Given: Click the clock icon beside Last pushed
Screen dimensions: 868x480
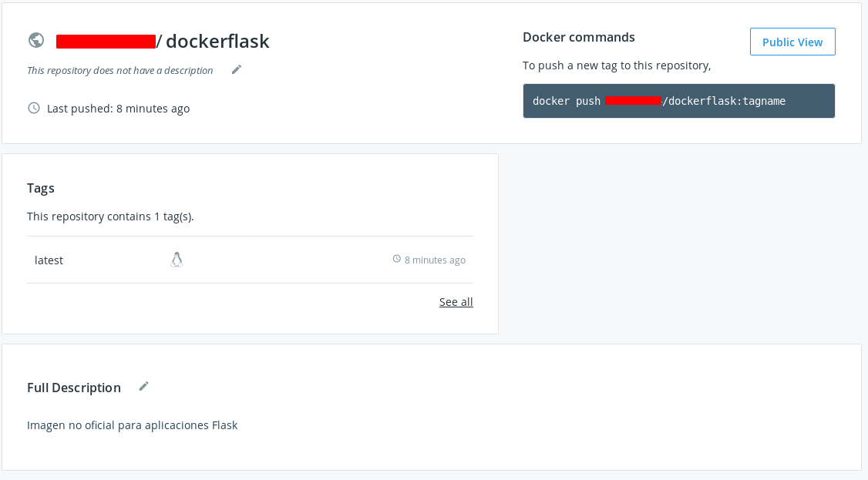Looking at the screenshot, I should tap(34, 108).
